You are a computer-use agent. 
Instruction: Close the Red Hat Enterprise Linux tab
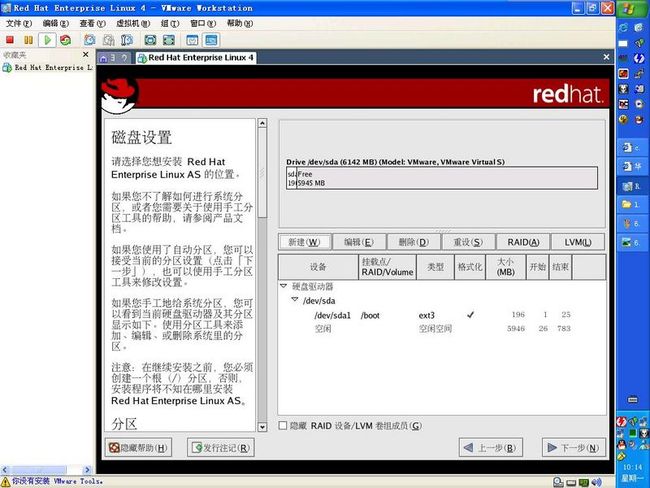click(x=606, y=57)
